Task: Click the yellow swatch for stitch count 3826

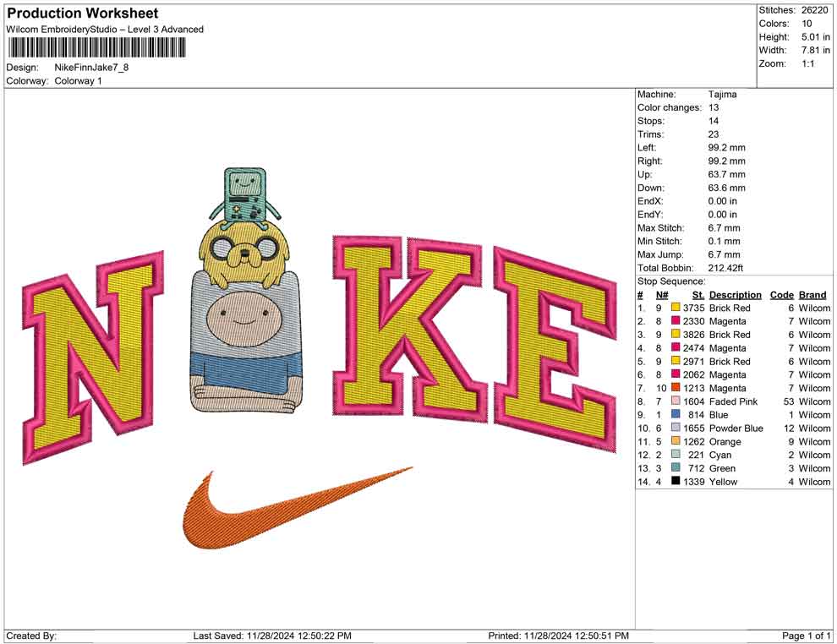Action: point(676,335)
